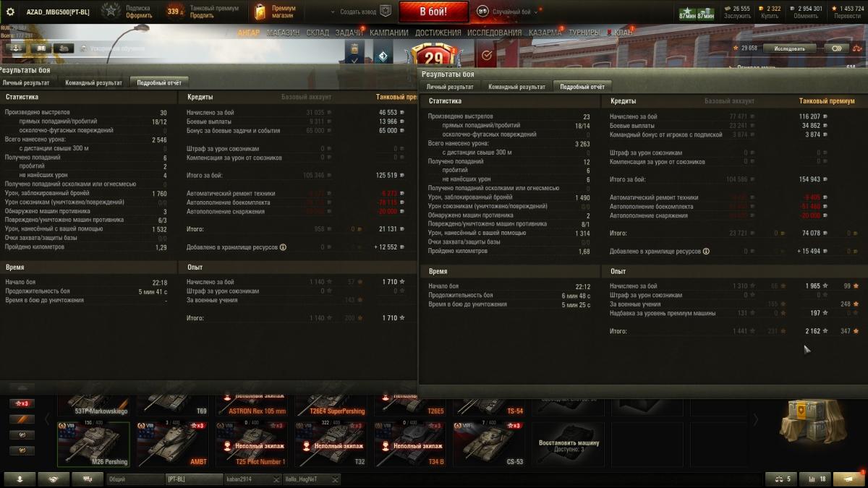Left window: open Командный результат tab
The width and height of the screenshot is (868, 488).
pos(93,83)
